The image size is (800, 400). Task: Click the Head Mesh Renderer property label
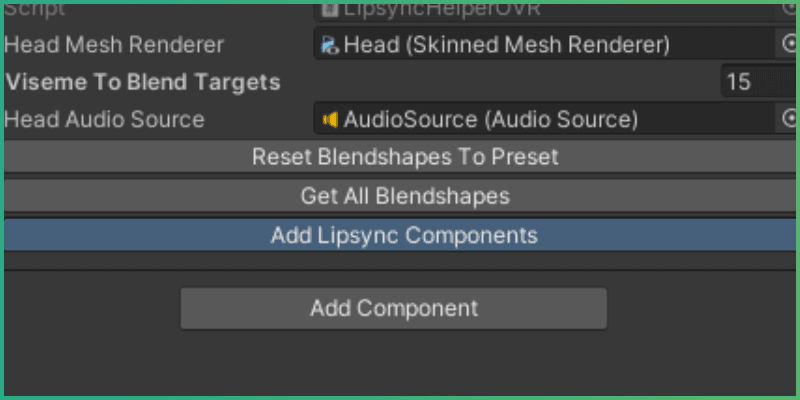coord(114,45)
